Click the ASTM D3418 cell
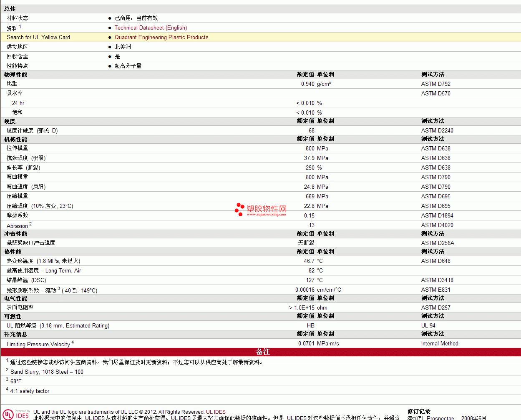The image size is (521, 420). tap(437, 280)
